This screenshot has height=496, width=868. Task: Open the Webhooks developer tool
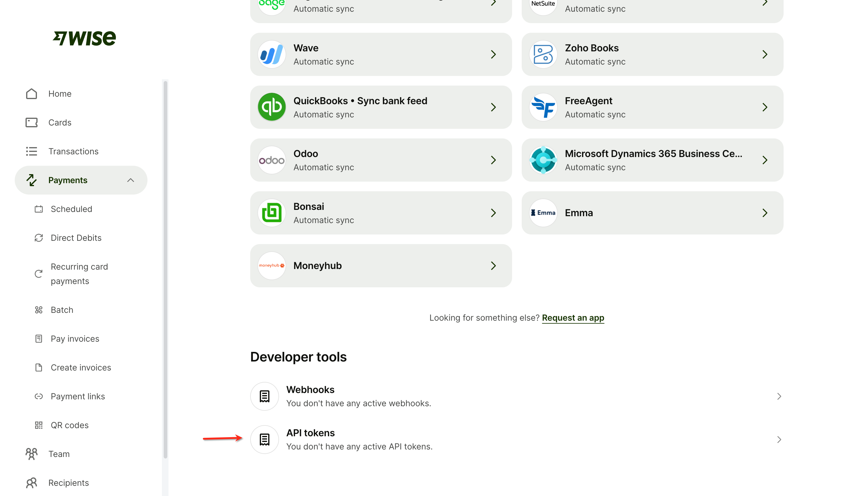[517, 396]
